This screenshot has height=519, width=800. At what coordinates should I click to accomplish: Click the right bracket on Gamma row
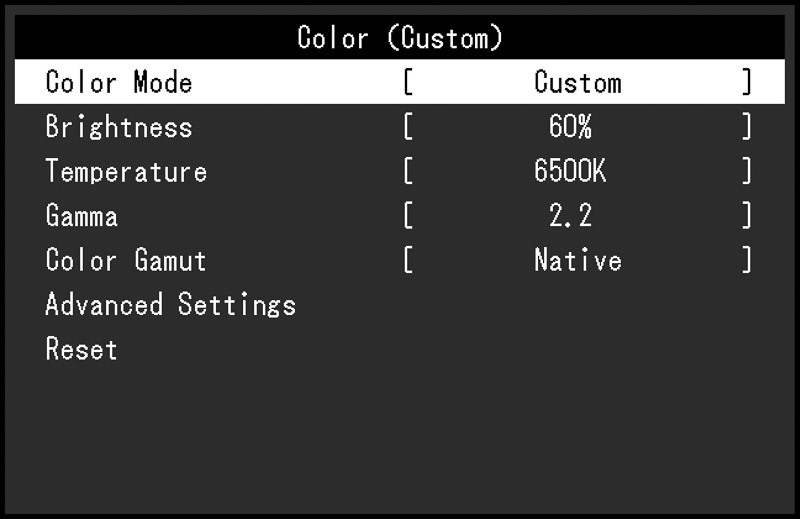coord(746,216)
